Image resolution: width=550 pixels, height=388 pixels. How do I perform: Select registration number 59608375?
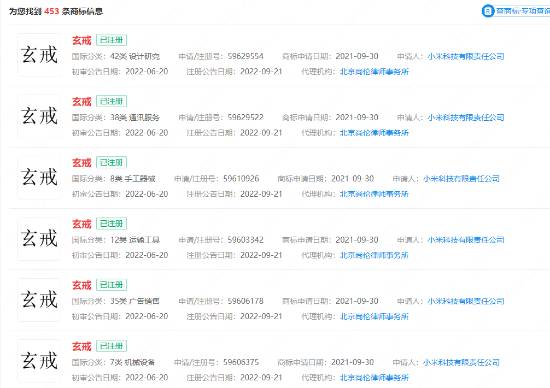241,362
